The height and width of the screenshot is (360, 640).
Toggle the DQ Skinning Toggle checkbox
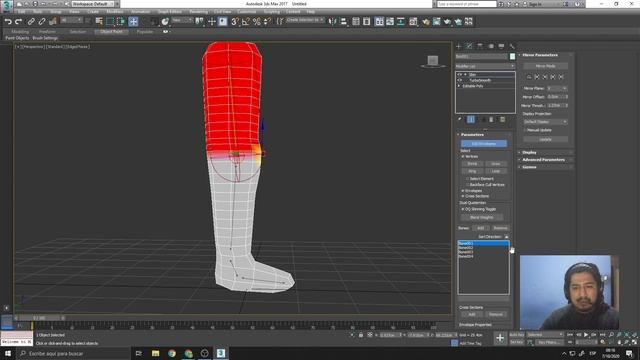(x=463, y=209)
